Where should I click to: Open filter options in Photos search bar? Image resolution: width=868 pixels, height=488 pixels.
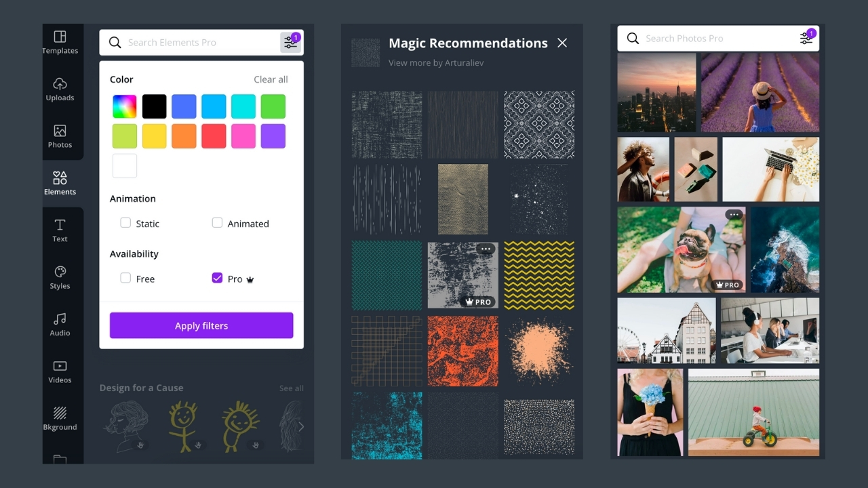(x=806, y=39)
